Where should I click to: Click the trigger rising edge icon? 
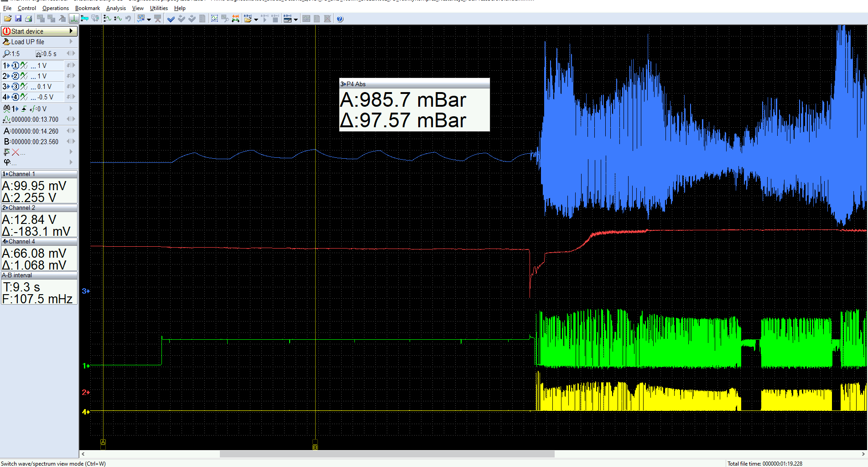pos(24,109)
